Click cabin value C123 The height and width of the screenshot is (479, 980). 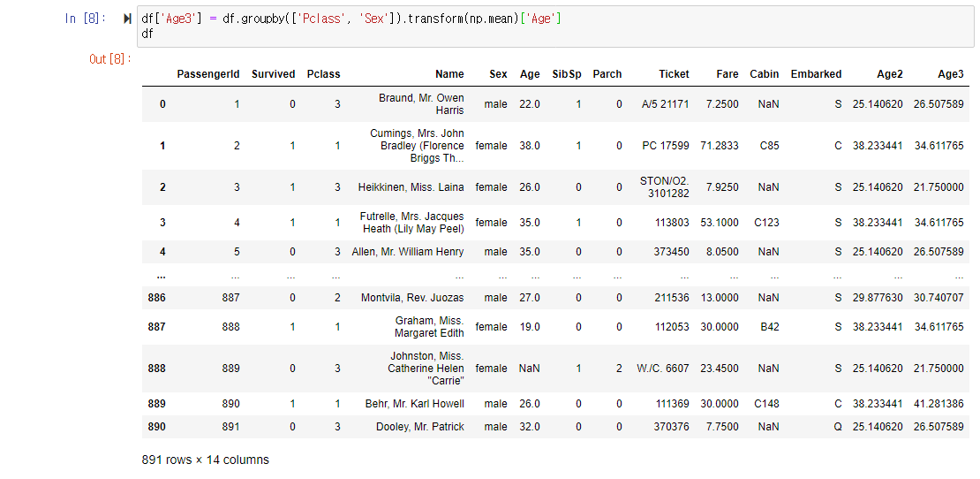tap(767, 223)
